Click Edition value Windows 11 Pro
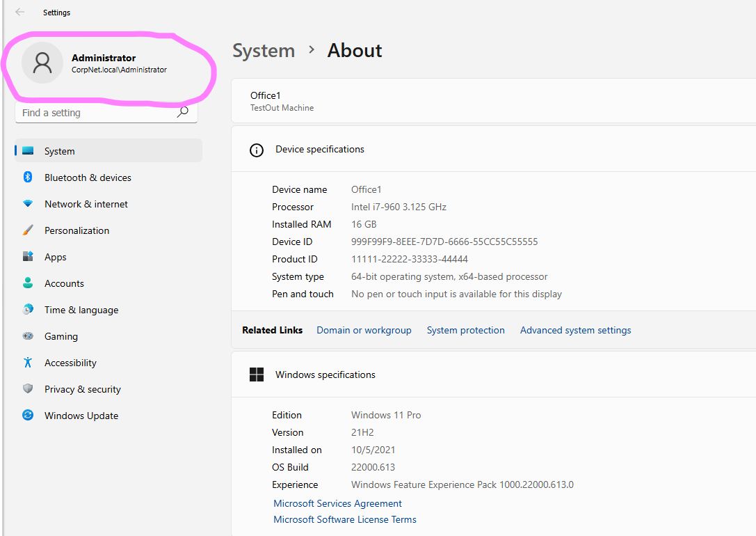 click(x=386, y=415)
